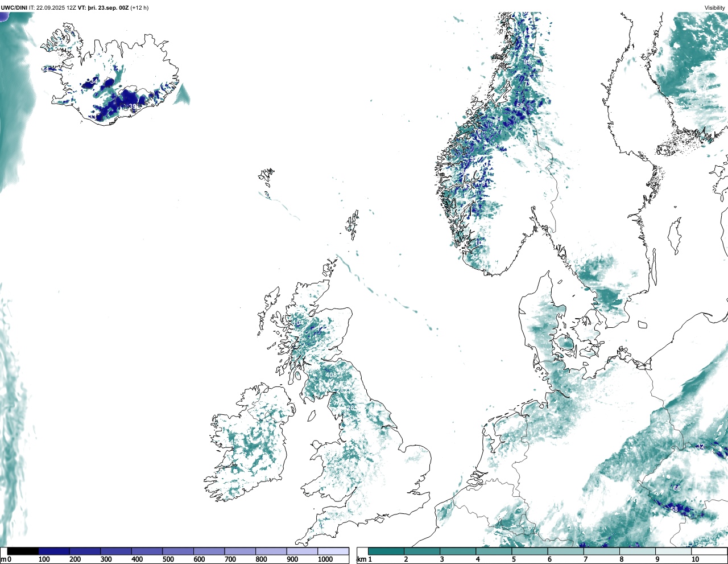Click the 10 tick label on the km legend
The height and width of the screenshot is (564, 728).
(x=695, y=559)
